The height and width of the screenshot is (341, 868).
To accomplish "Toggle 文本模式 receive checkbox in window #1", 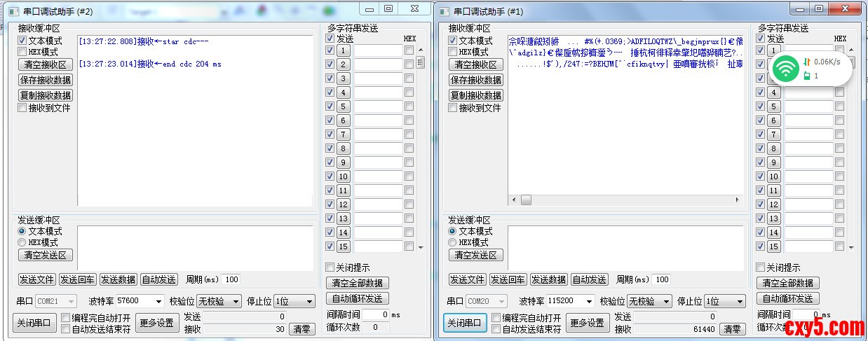I will (452, 41).
